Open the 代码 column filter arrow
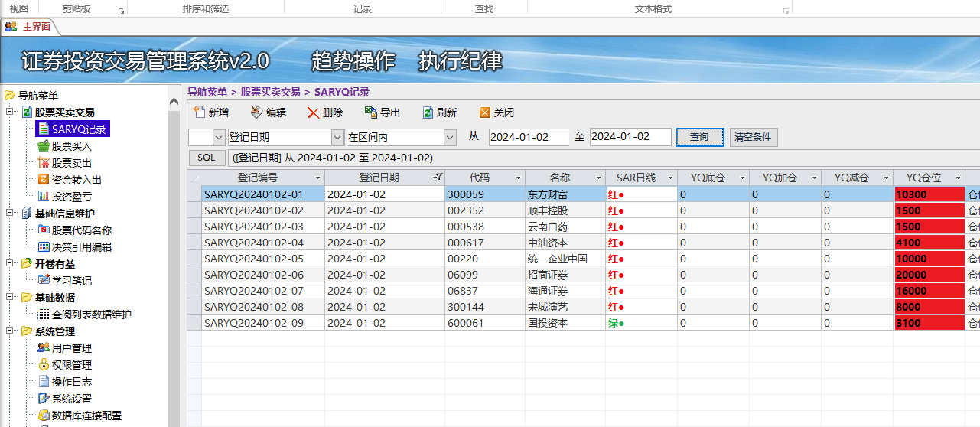 [518, 178]
